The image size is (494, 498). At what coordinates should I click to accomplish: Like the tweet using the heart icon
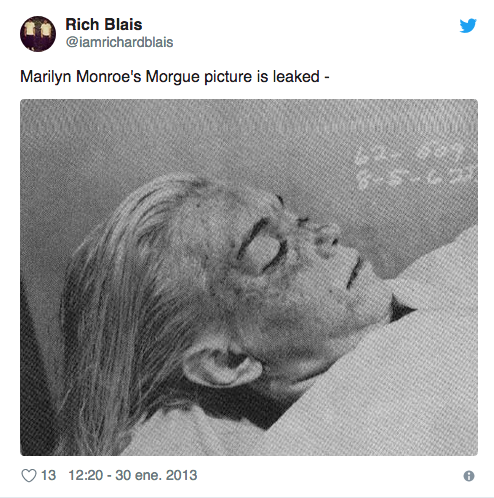point(29,475)
